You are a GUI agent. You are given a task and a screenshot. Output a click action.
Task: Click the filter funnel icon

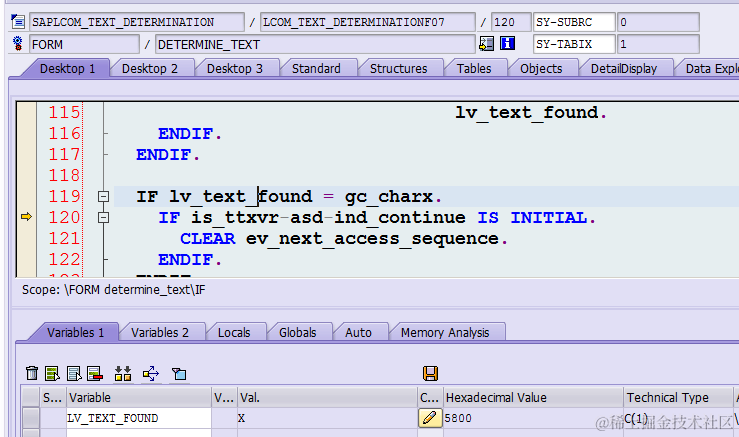pyautogui.click(x=179, y=374)
